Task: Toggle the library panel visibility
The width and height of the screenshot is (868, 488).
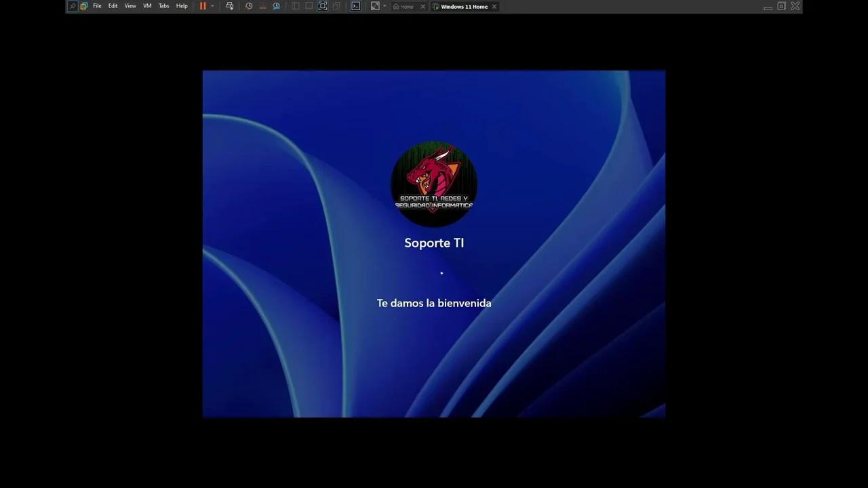Action: (x=296, y=6)
